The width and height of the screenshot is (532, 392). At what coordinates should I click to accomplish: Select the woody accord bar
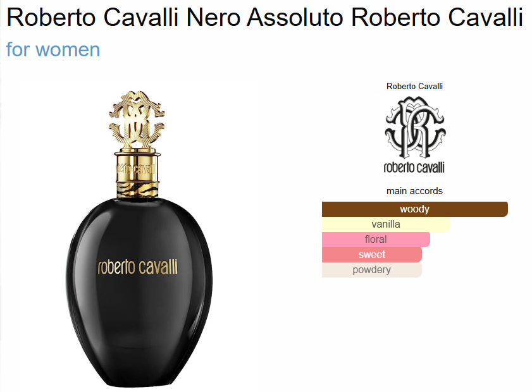pos(414,209)
